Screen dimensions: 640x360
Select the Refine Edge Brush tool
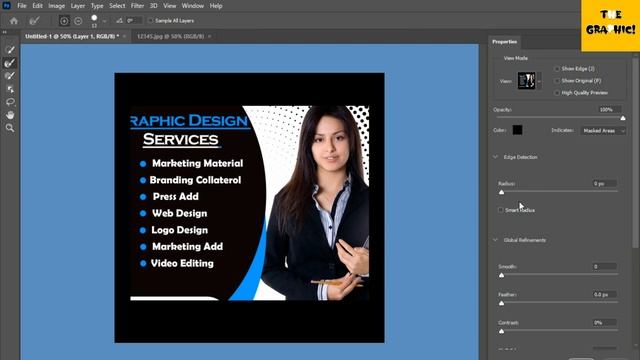point(10,63)
